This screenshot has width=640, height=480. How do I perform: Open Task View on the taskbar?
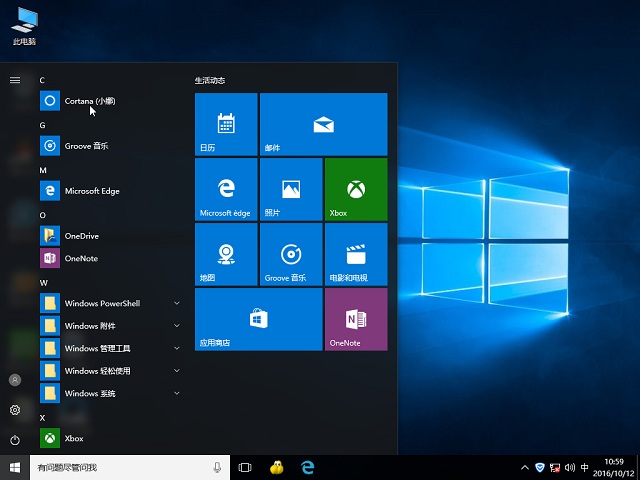(245, 467)
